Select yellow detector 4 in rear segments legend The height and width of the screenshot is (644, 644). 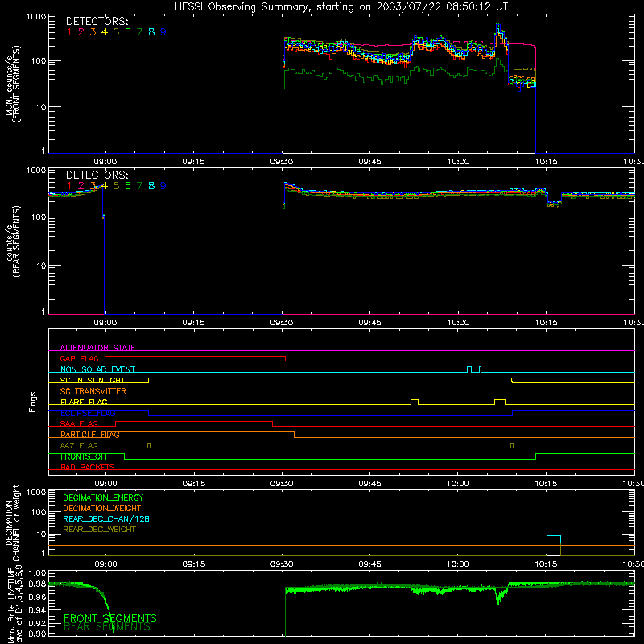105,186
